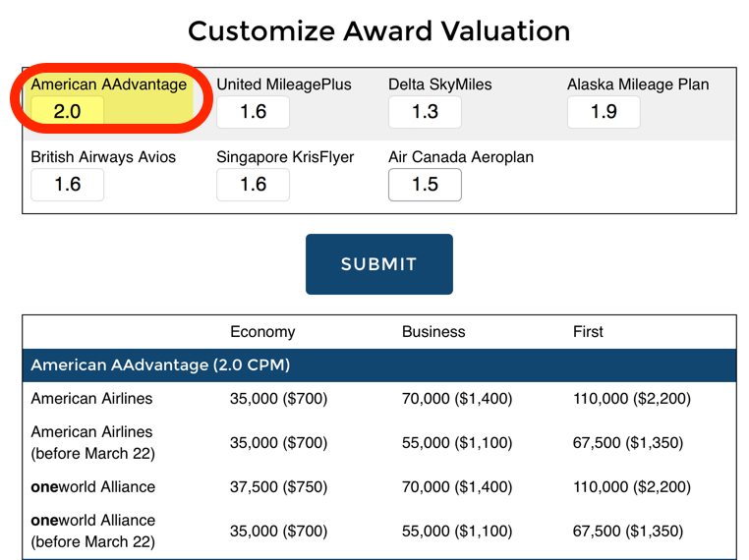Click the United MileagePlus label
The height and width of the screenshot is (560, 749).
[x=284, y=84]
